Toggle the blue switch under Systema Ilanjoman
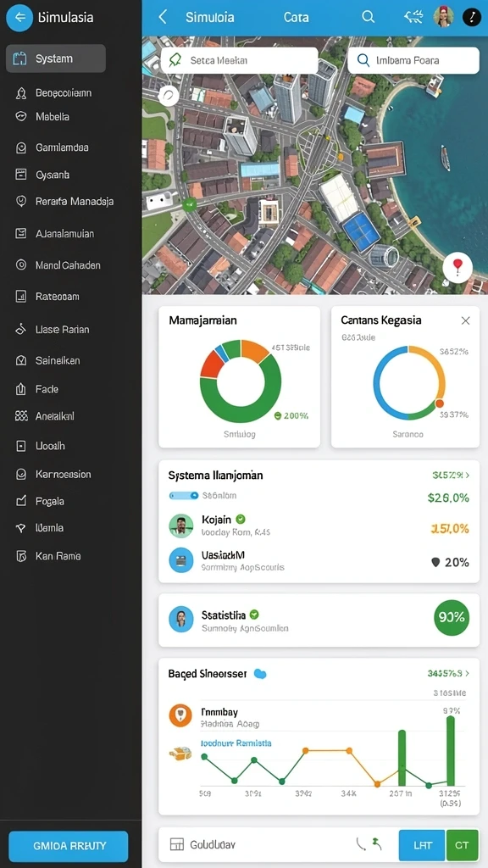 pos(184,495)
